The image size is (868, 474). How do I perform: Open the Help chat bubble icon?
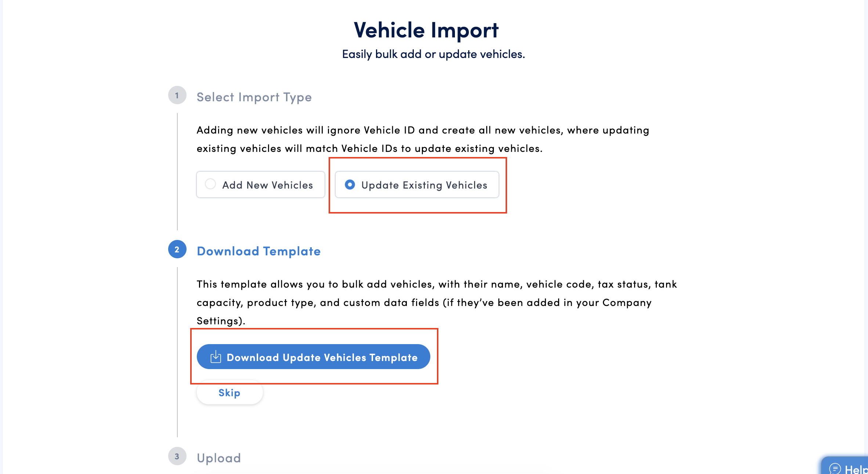[x=835, y=469]
